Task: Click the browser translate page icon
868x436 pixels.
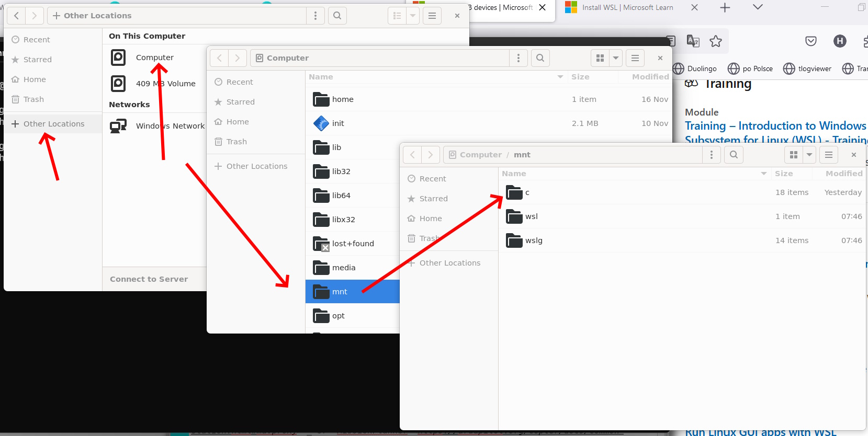Action: click(693, 41)
